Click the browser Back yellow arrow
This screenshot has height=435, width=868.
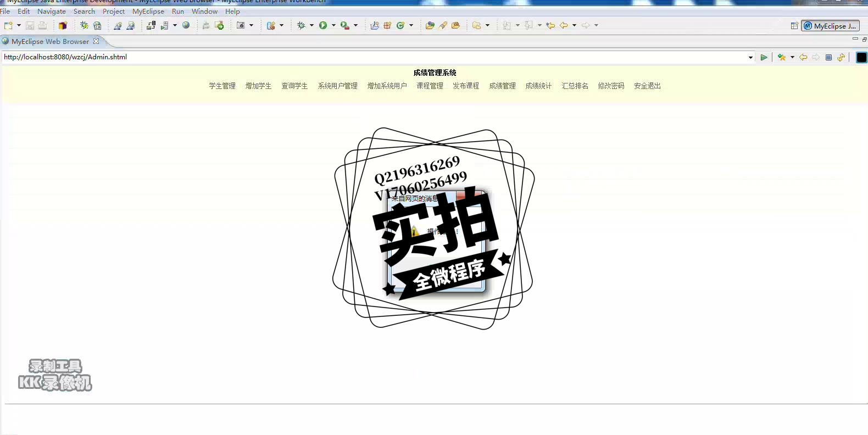coord(803,57)
